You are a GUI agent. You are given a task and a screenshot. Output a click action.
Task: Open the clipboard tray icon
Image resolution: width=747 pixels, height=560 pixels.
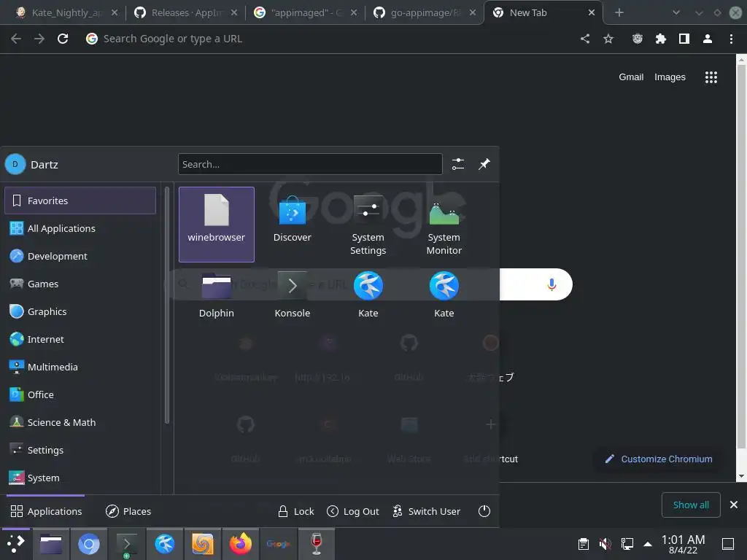(x=583, y=544)
